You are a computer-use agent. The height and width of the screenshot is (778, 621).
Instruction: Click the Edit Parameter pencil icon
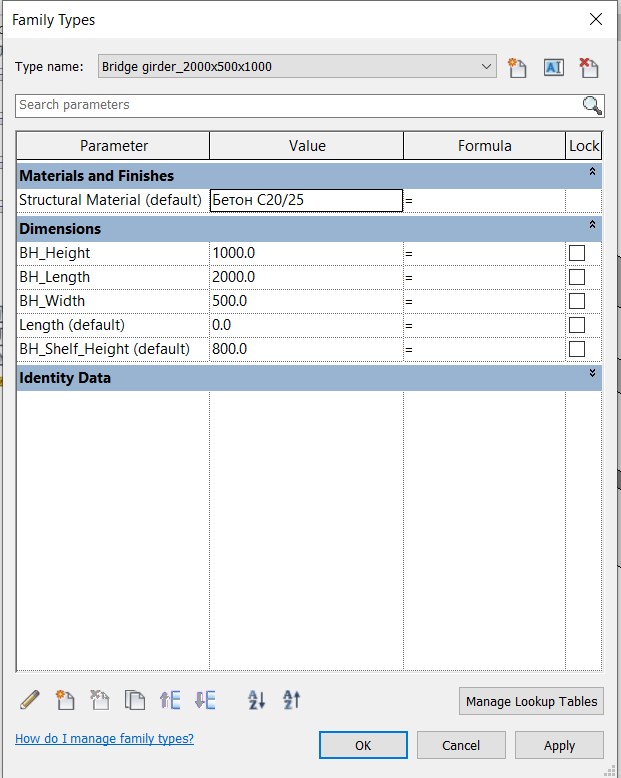click(x=30, y=700)
